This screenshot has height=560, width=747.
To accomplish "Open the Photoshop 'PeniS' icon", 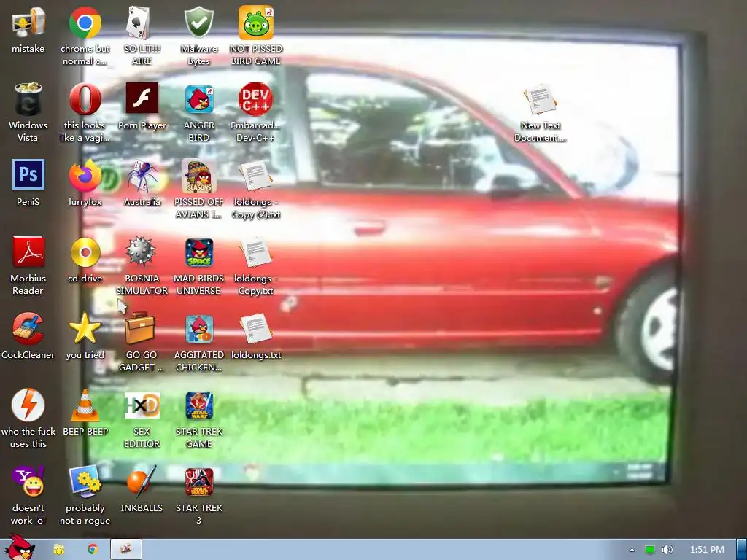I will click(28, 175).
